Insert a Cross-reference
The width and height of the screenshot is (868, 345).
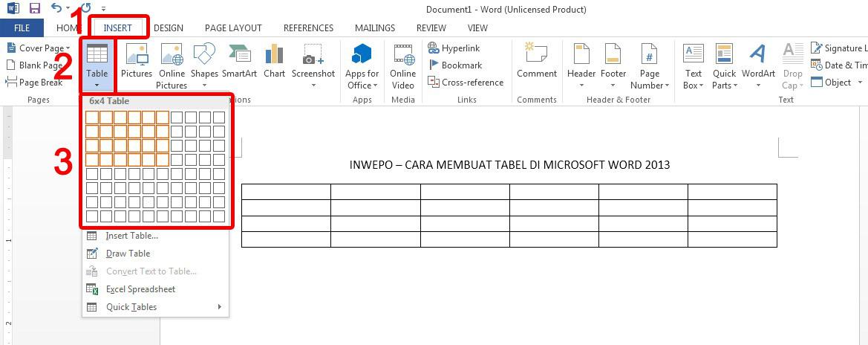pyautogui.click(x=466, y=83)
